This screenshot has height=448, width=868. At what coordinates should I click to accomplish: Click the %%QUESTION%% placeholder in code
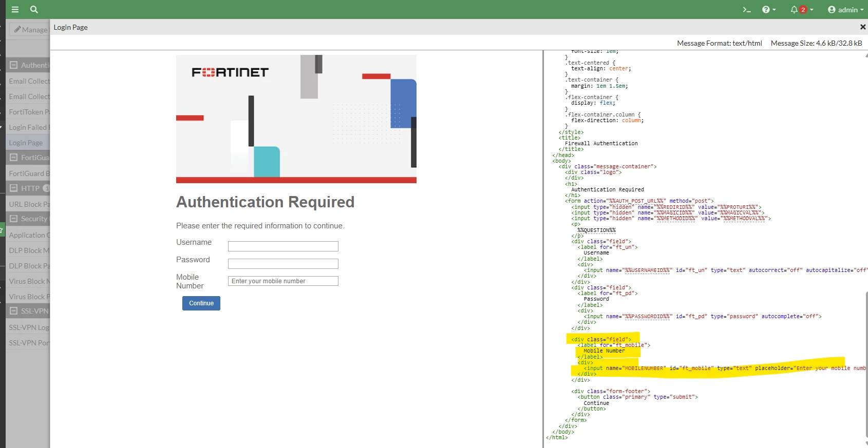(x=596, y=230)
